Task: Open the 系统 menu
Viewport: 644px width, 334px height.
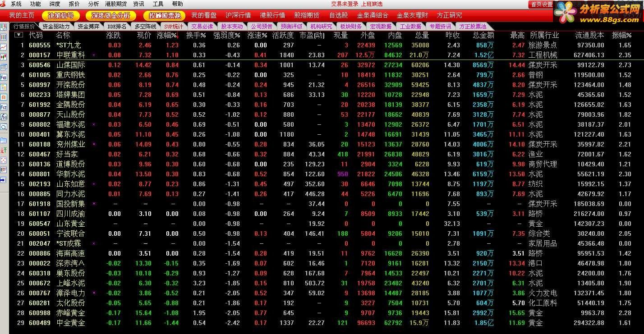Action: 16,4
